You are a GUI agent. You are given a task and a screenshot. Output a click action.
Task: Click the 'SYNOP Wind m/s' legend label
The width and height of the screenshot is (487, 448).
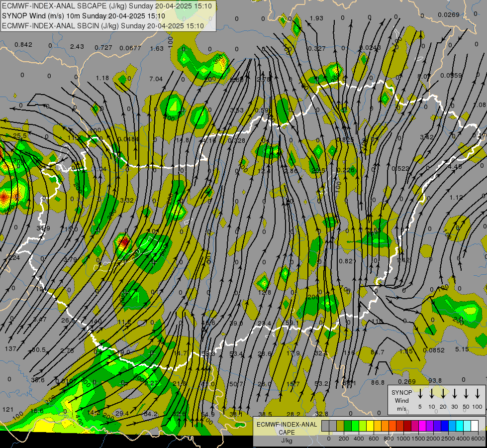click(x=401, y=400)
